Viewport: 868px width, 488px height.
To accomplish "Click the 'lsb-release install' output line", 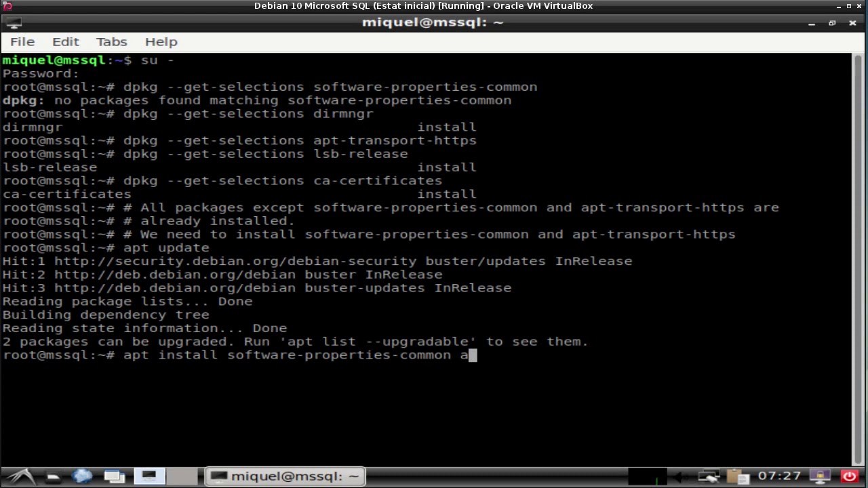I will [x=239, y=167].
